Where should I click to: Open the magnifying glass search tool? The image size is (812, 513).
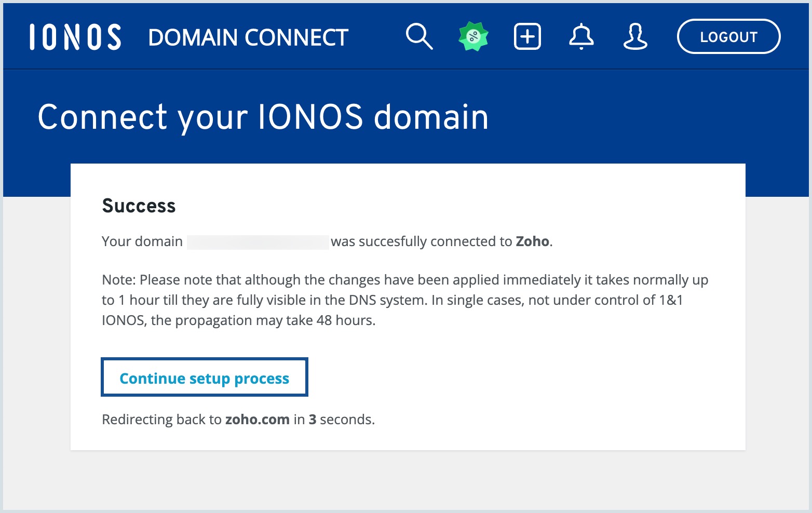pos(419,36)
